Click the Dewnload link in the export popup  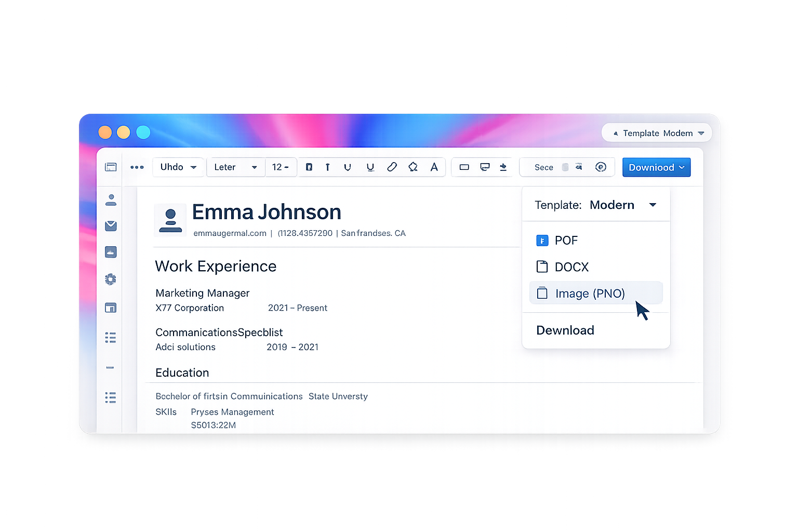[x=565, y=330]
